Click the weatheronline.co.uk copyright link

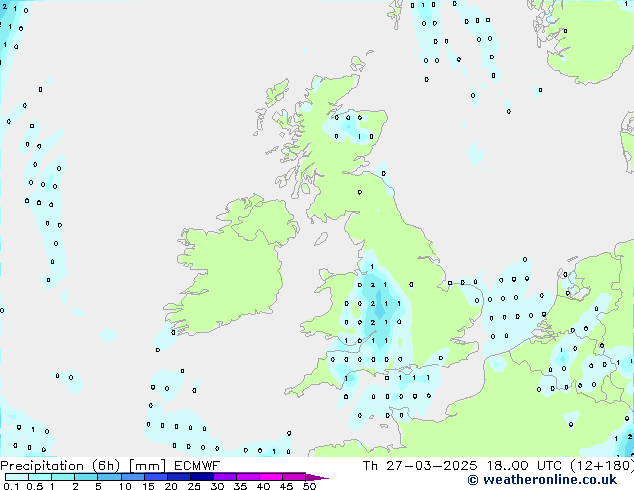542,480
